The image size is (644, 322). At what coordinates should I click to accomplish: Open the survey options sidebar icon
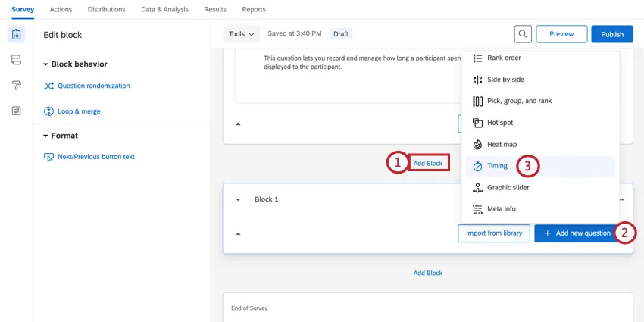coord(16,111)
